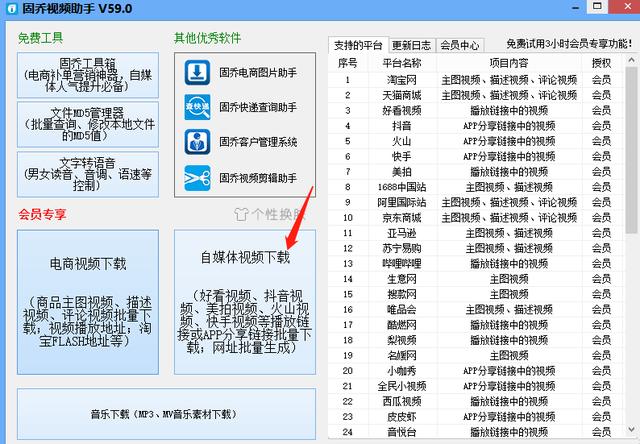Screen dimensions: 640x444
Task: Click 主图视频 content in 生意网 row
Action: 509,279
